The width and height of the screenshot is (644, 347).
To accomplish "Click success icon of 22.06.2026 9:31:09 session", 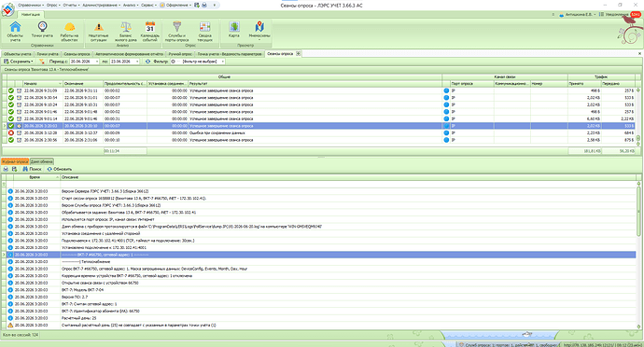I will tap(11, 90).
